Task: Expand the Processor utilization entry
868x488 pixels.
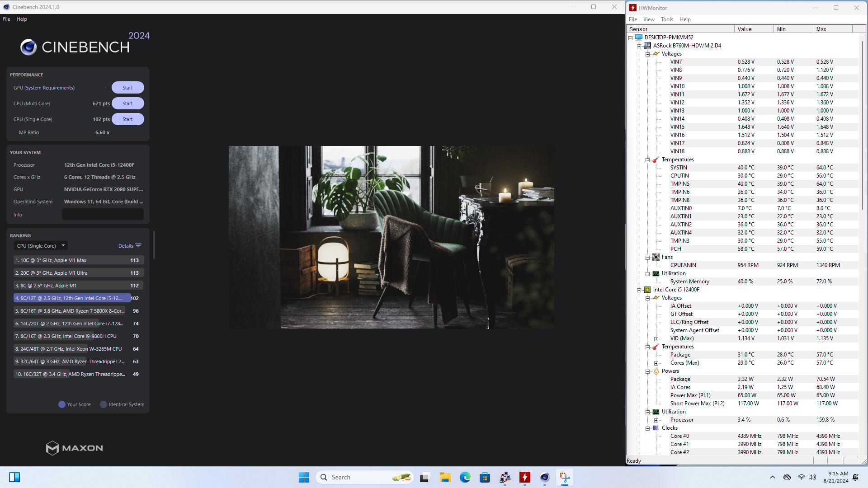Action: point(656,420)
